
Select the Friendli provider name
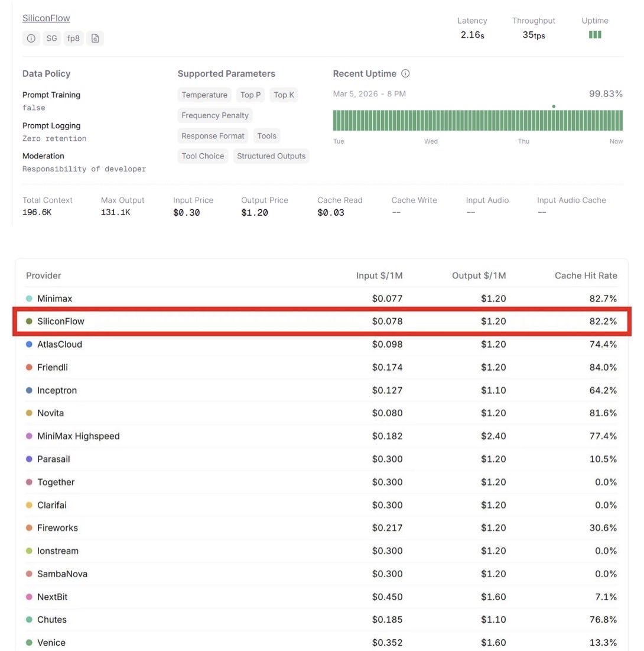click(52, 367)
